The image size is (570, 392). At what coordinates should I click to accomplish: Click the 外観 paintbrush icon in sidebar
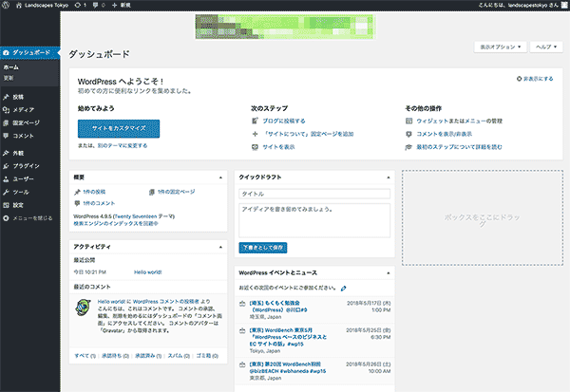pyautogui.click(x=6, y=153)
